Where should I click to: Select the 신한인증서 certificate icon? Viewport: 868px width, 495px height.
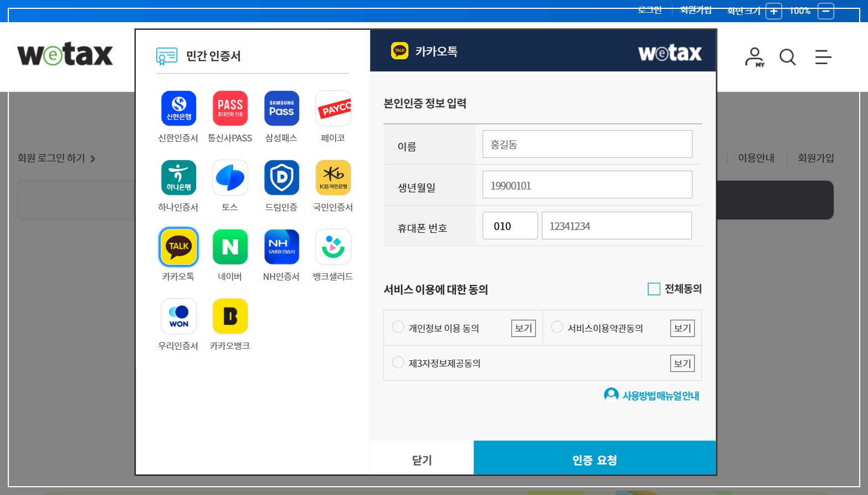click(x=178, y=108)
